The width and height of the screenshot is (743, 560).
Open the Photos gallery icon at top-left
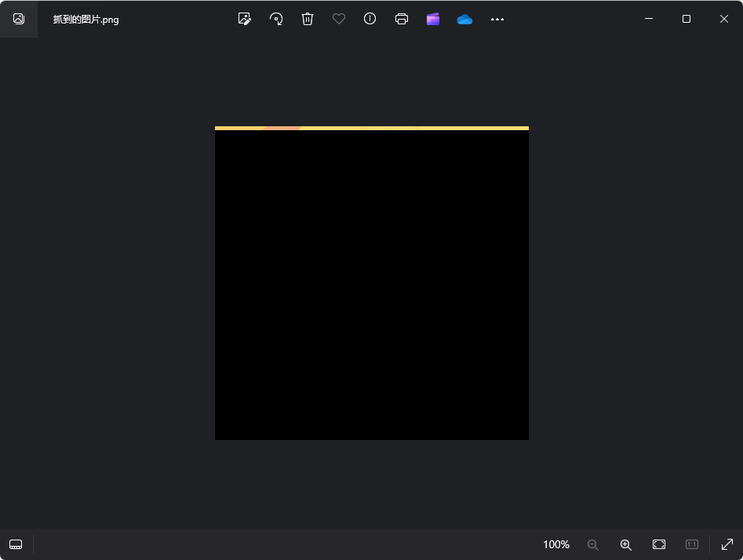point(19,19)
